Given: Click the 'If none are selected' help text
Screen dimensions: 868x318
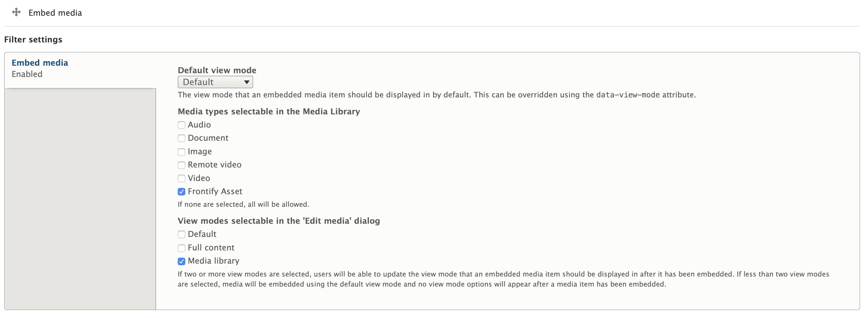Looking at the screenshot, I should [x=243, y=204].
